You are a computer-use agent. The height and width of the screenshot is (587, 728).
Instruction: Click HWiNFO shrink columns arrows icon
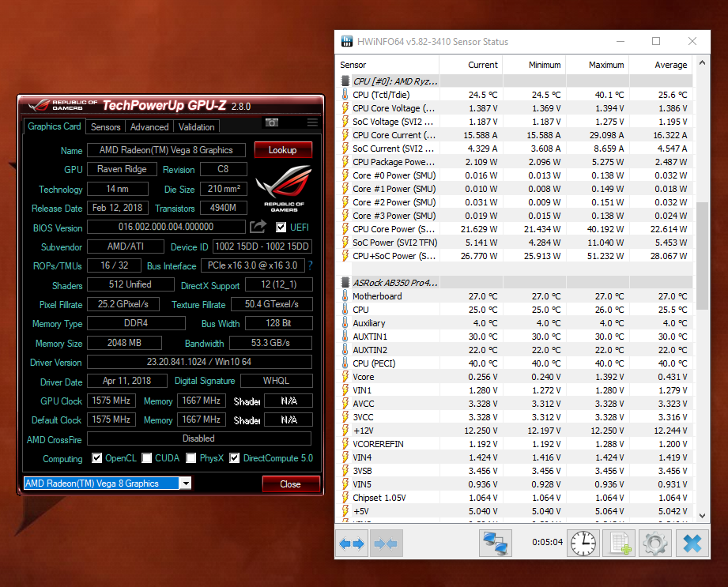pos(386,543)
